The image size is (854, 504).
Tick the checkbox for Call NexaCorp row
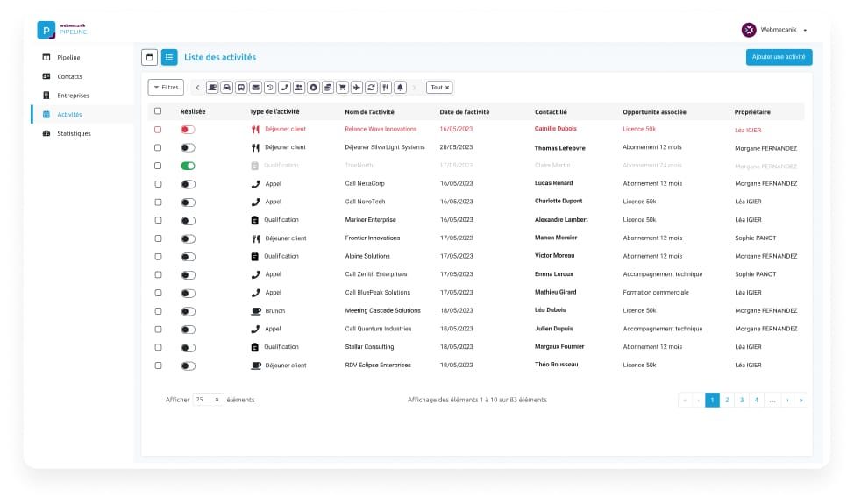[x=158, y=184]
